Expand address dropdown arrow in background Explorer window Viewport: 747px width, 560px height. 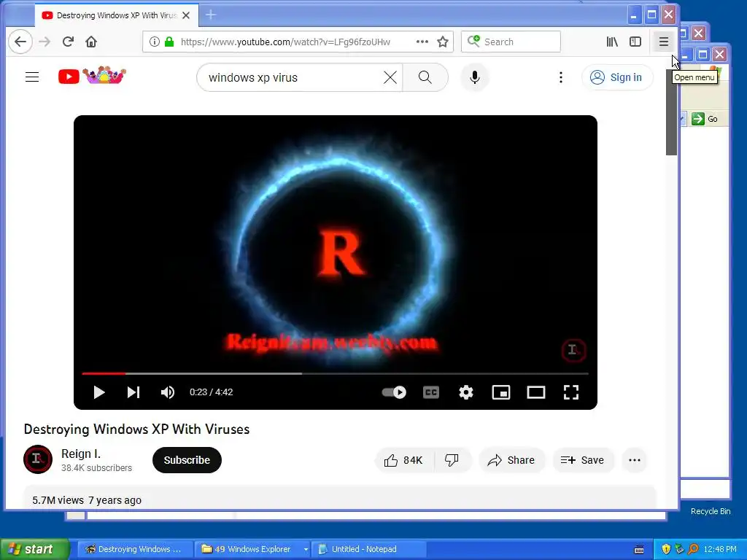point(682,119)
